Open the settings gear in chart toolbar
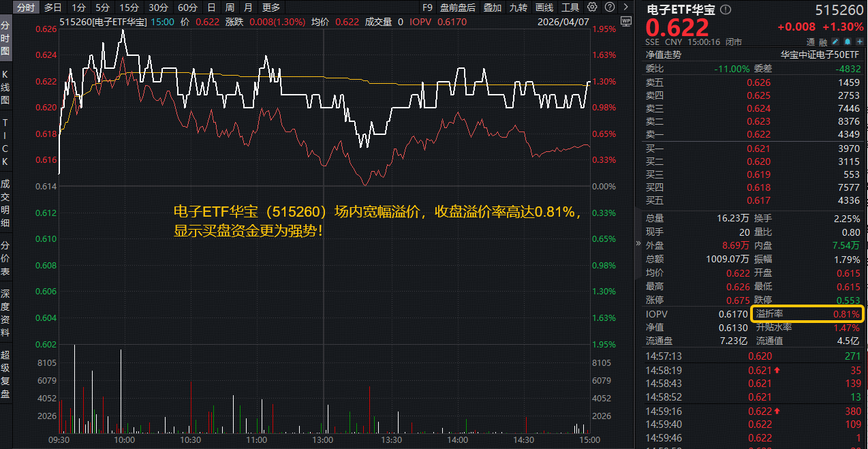868x449 pixels. [x=591, y=7]
